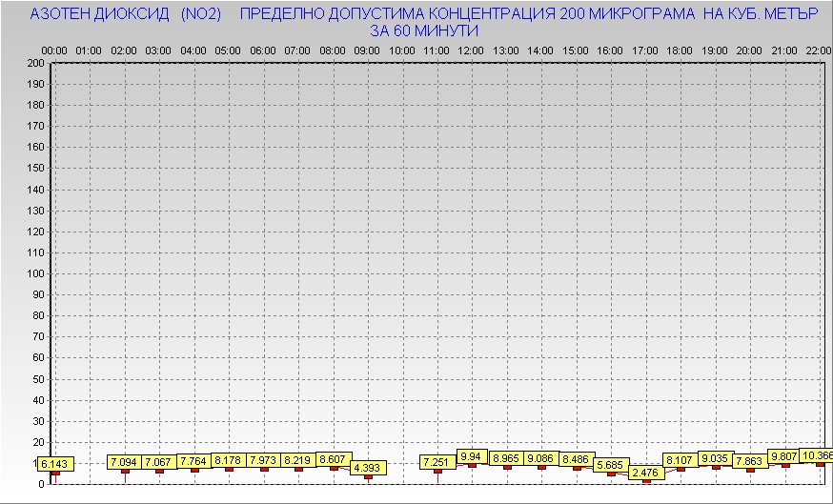Click the 4.393 data point label

(x=368, y=468)
